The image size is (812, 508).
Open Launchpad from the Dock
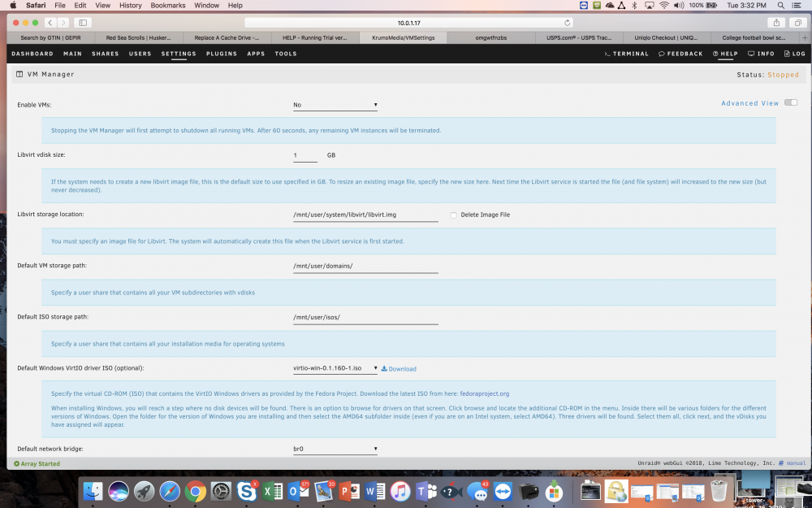click(144, 491)
